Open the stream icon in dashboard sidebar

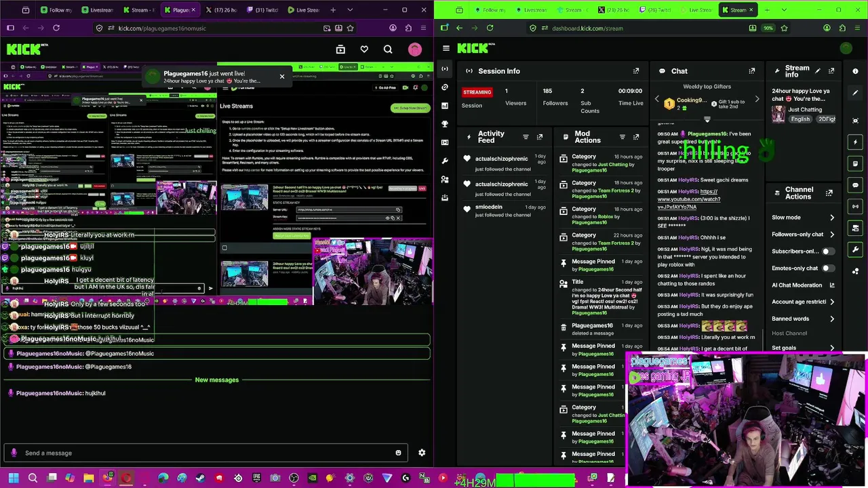coord(445,68)
